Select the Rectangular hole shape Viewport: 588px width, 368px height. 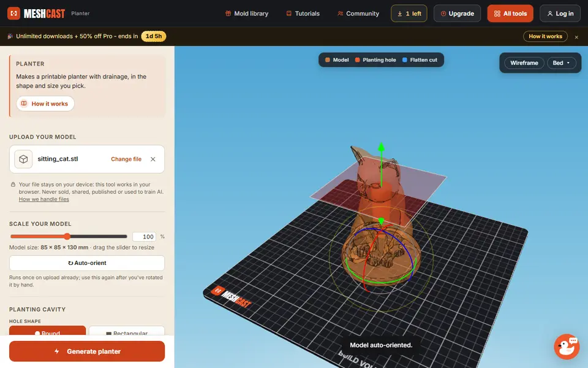[x=127, y=331]
